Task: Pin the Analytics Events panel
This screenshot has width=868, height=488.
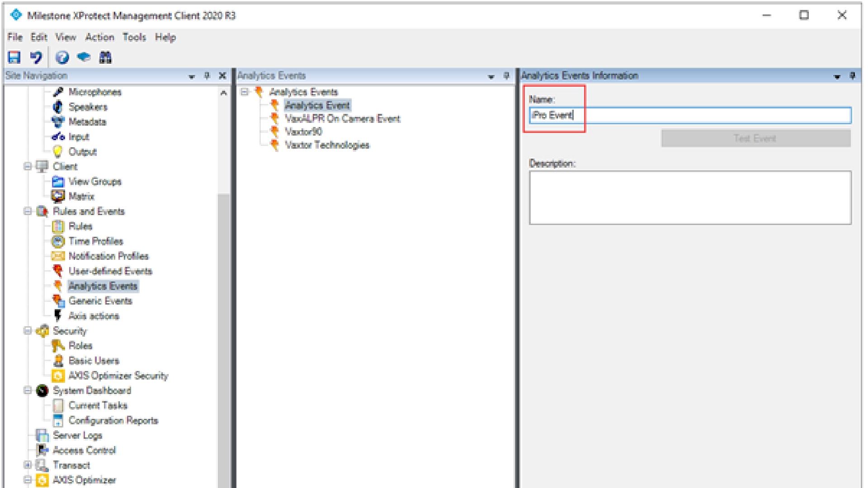Action: coord(506,76)
